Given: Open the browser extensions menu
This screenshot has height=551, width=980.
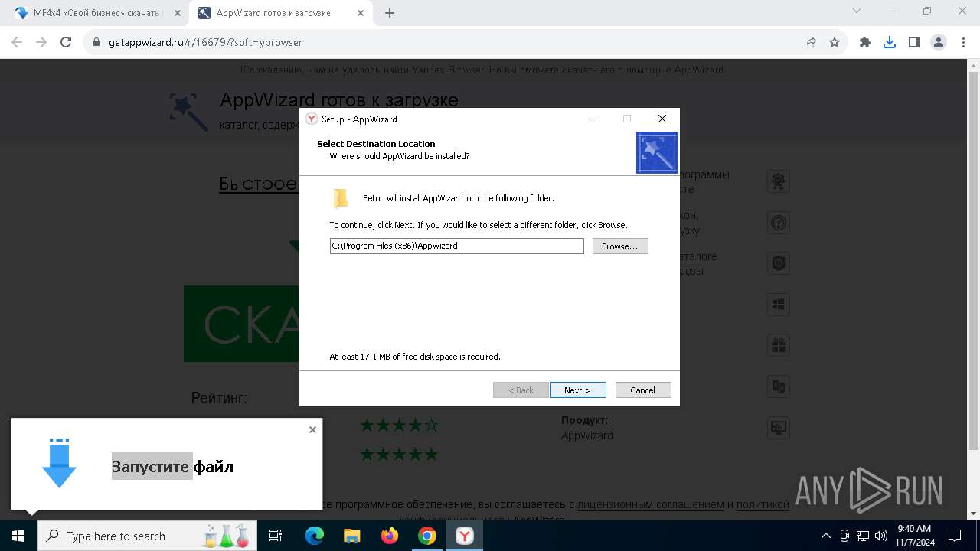Looking at the screenshot, I should tap(865, 42).
